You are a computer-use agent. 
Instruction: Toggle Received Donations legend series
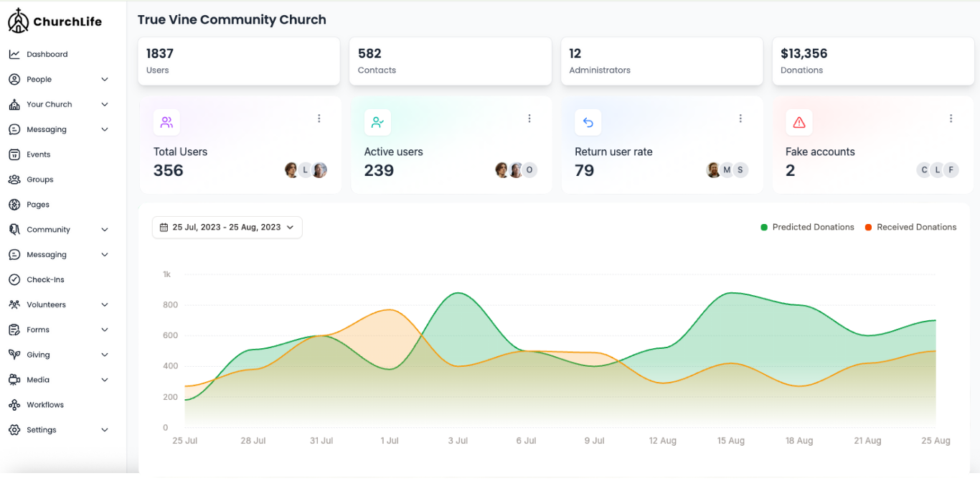pyautogui.click(x=916, y=227)
